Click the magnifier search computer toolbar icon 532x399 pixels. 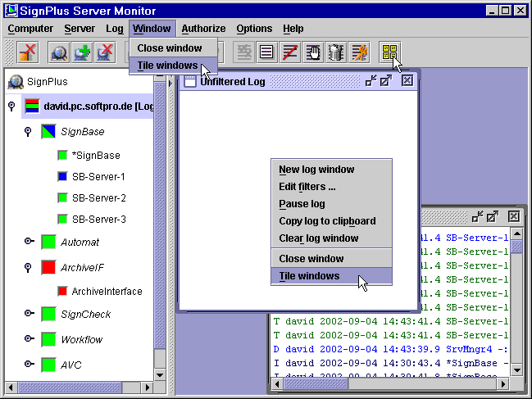click(60, 53)
